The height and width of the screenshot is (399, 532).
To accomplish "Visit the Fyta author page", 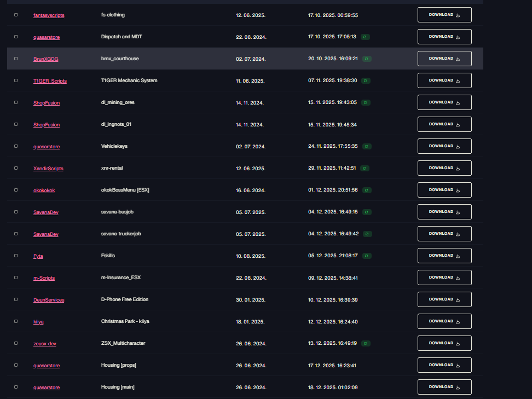I will (x=38, y=256).
